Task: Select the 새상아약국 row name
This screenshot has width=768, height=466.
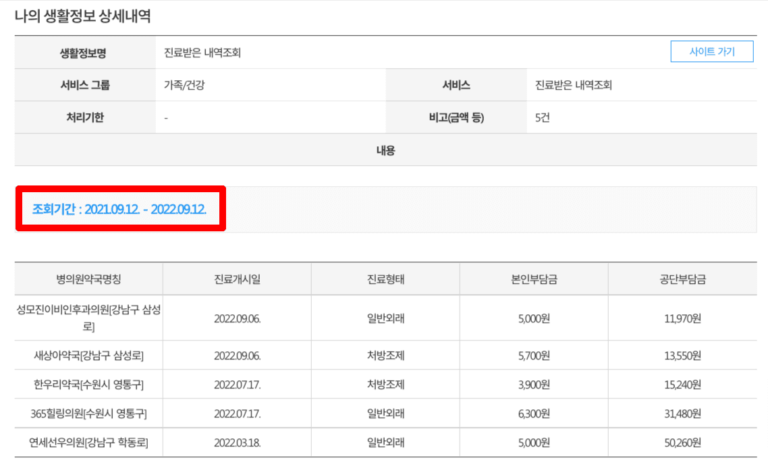Action: 89,355
